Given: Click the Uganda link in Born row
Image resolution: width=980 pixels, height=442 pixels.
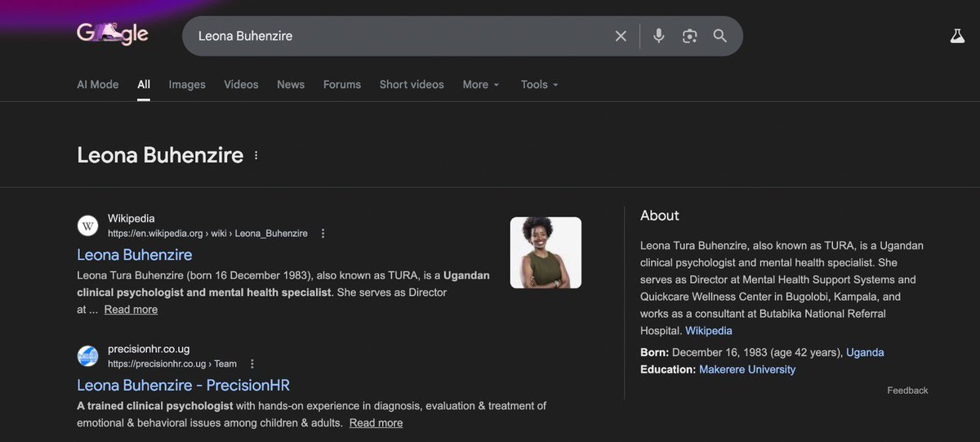Looking at the screenshot, I should pyautogui.click(x=865, y=352).
